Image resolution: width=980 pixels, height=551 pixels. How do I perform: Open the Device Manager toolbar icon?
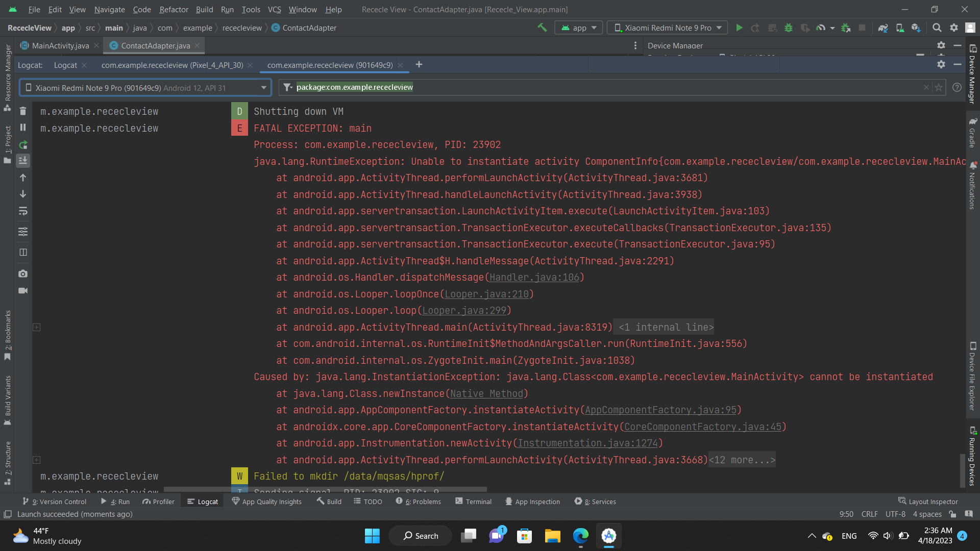[900, 28]
